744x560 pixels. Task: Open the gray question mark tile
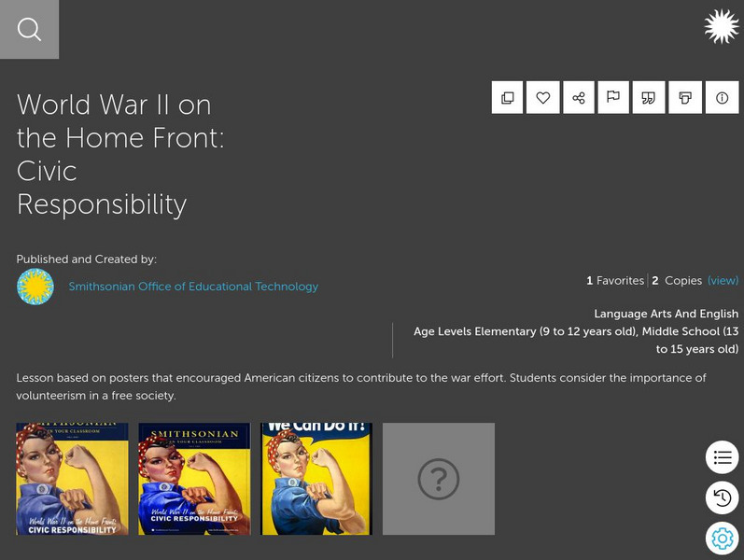(x=439, y=479)
